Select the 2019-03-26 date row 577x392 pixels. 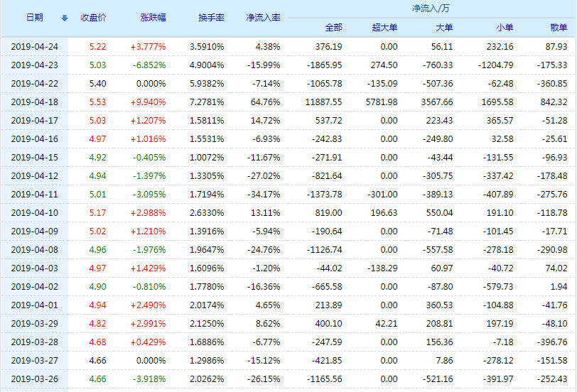coord(34,379)
